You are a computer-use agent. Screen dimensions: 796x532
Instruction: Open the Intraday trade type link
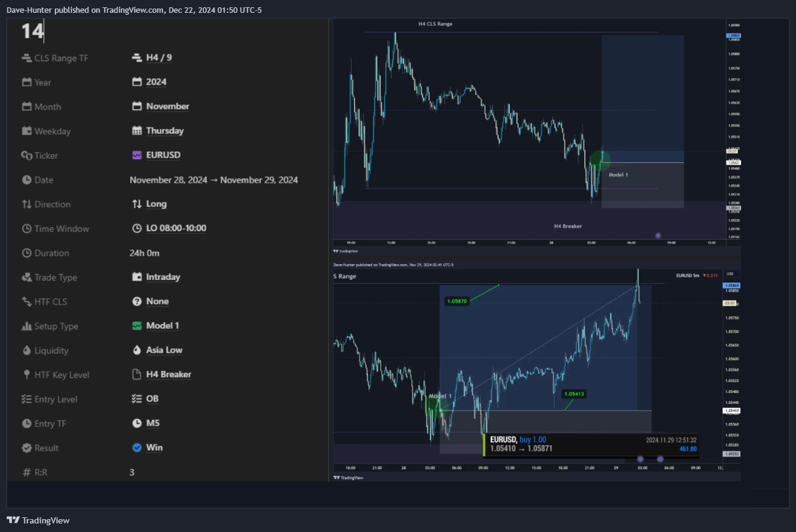(x=163, y=277)
